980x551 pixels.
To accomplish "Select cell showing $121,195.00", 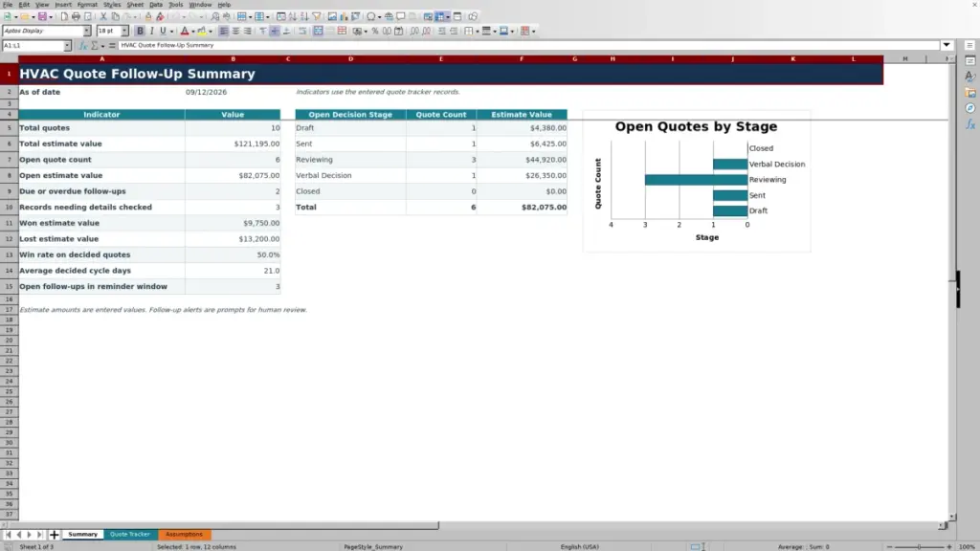I will [233, 143].
